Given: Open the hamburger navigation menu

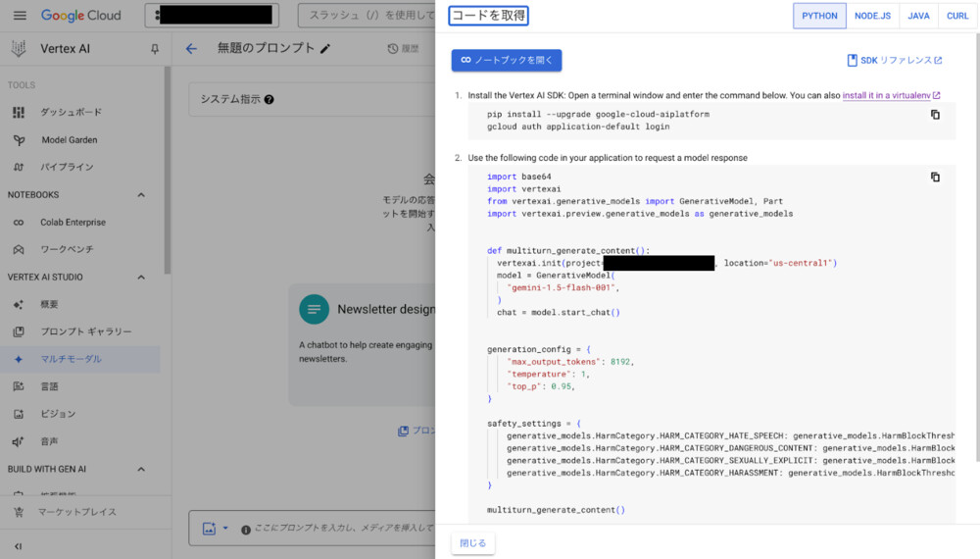Looking at the screenshot, I should (20, 16).
